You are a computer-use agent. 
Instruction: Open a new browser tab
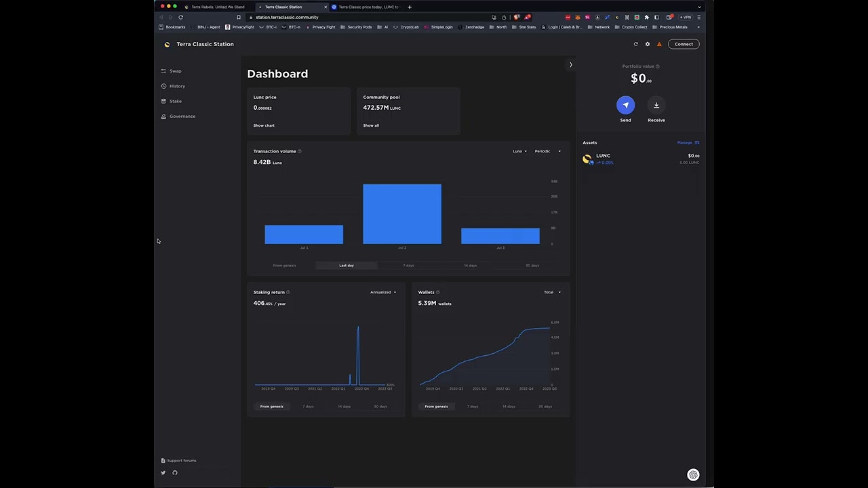[x=410, y=7]
